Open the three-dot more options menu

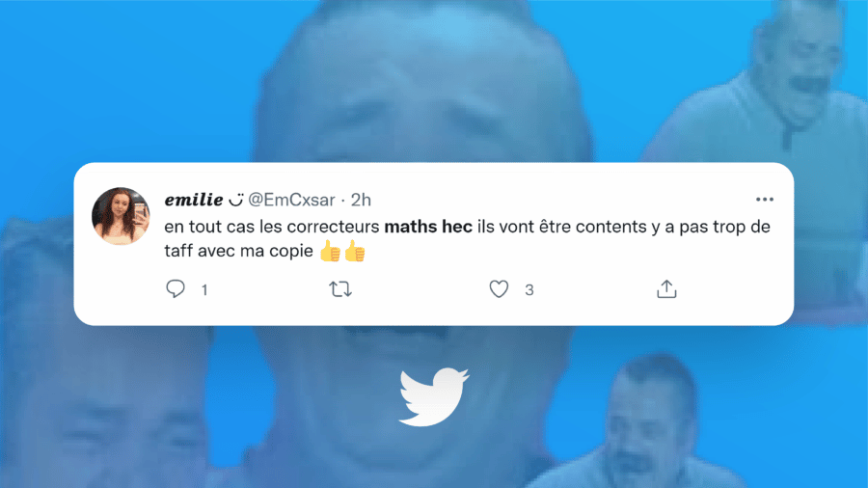[x=765, y=200]
